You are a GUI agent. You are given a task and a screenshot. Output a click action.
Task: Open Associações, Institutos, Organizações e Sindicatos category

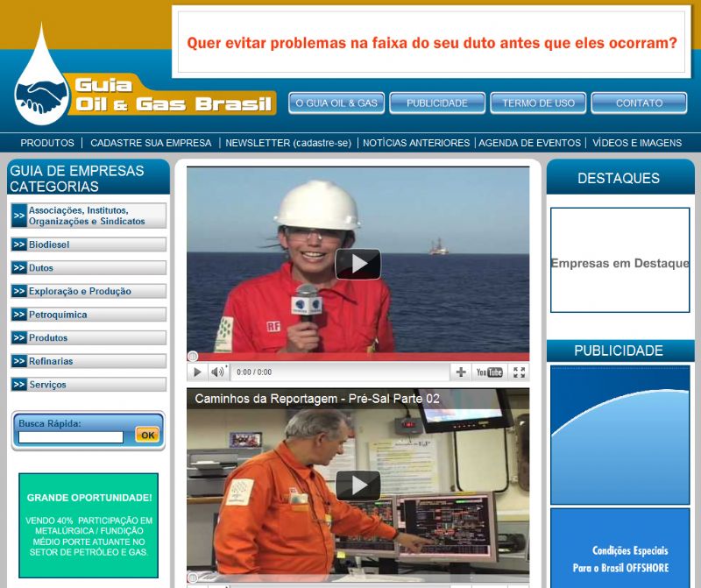pyautogui.click(x=87, y=216)
